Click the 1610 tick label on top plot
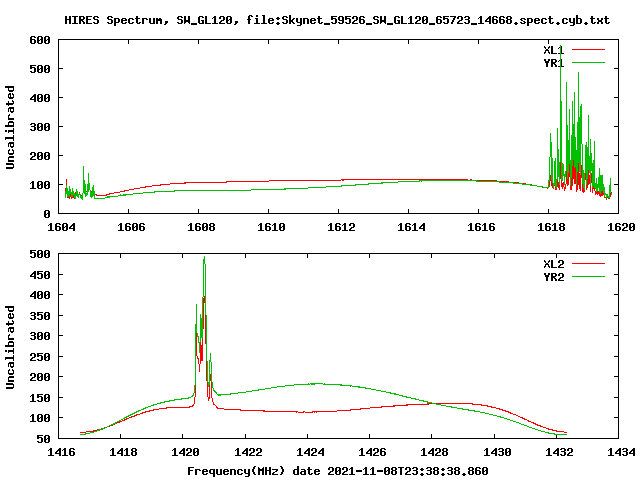The image size is (640, 480). point(271,227)
